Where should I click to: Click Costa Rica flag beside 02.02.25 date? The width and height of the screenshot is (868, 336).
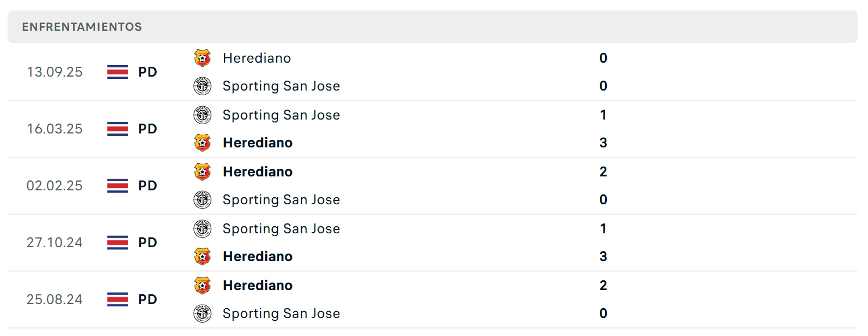[118, 186]
